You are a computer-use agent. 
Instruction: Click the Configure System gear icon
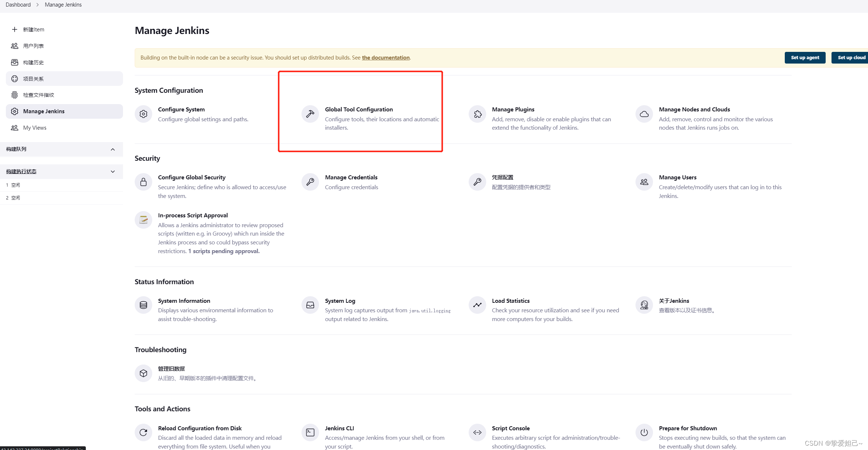click(143, 114)
